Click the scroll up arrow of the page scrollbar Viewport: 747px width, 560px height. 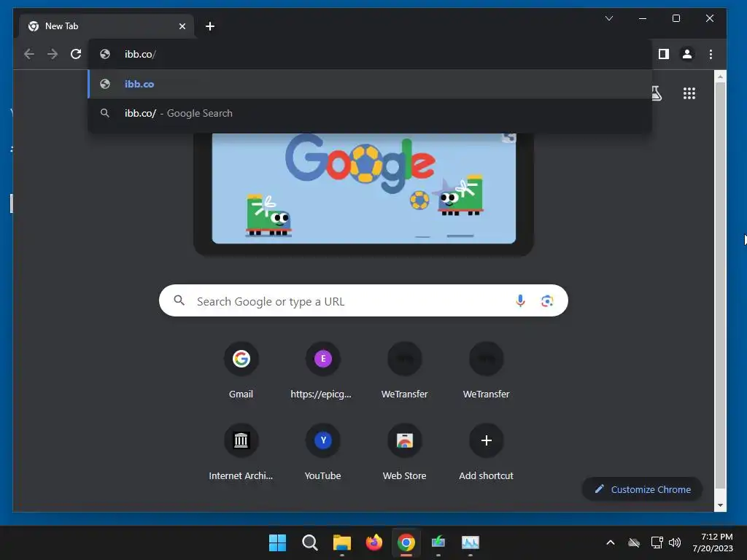tap(720, 76)
